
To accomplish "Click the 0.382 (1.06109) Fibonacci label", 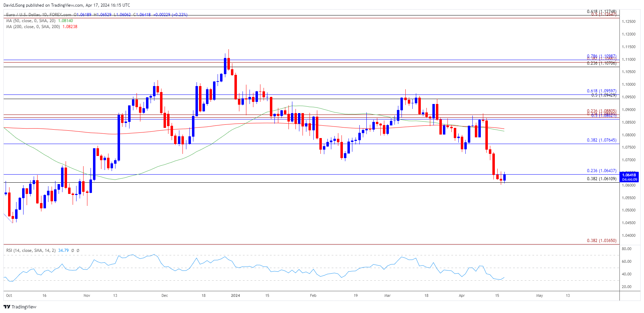I will pyautogui.click(x=602, y=179).
